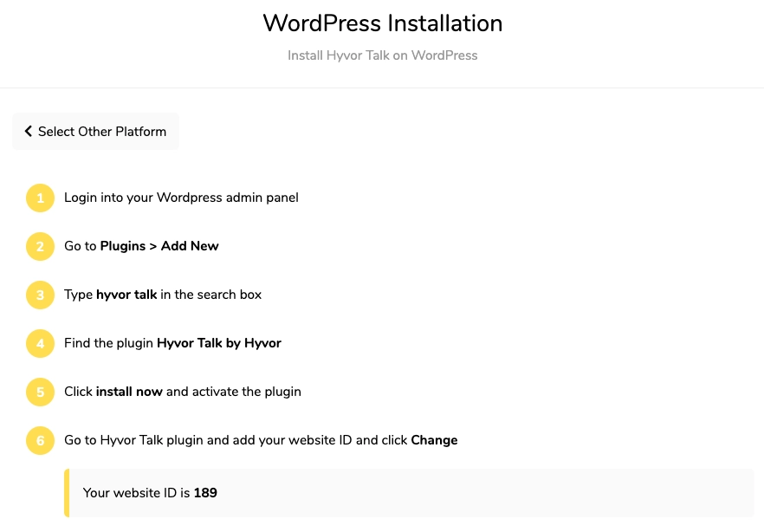Click the yellow step 2 circle
Screen dimensions: 764x532
(x=40, y=247)
